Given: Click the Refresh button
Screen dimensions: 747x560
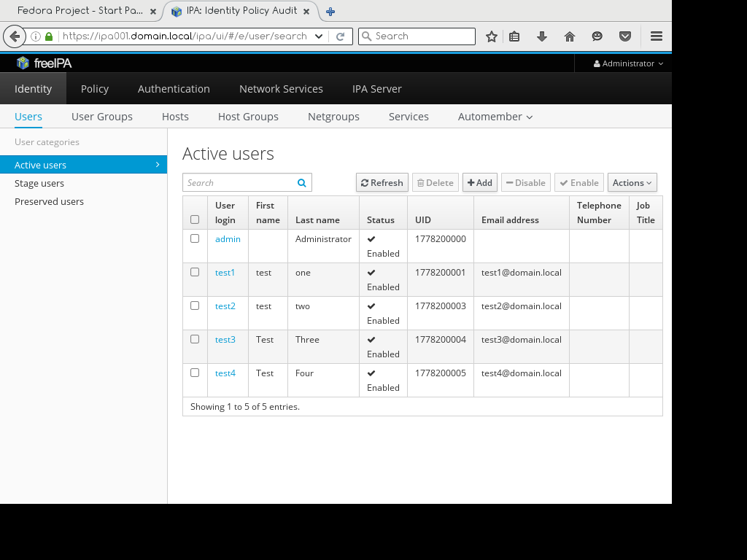Looking at the screenshot, I should 382,183.
